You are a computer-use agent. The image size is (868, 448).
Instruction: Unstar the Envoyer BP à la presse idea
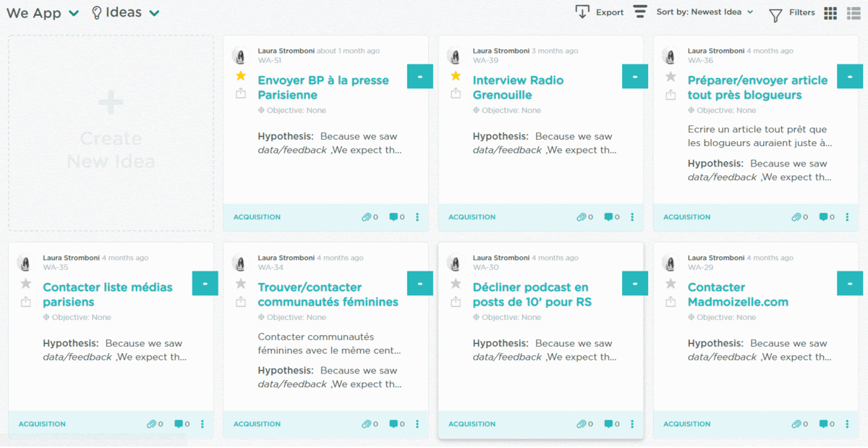[x=241, y=76]
